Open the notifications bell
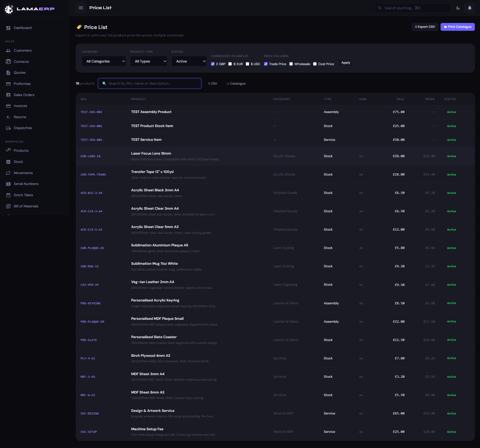480x448 pixels. point(470,8)
